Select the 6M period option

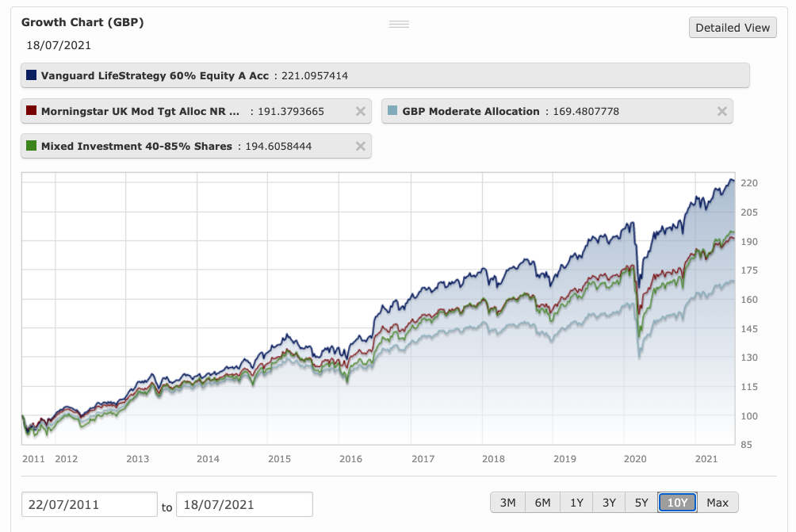click(x=542, y=502)
